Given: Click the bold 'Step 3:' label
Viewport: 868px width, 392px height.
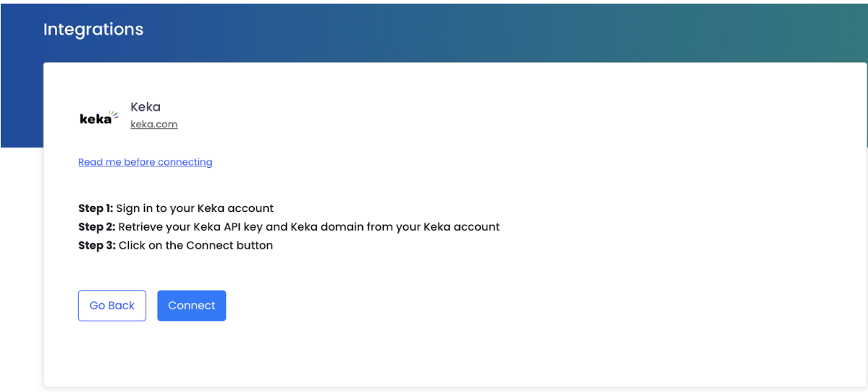Looking at the screenshot, I should click(96, 246).
